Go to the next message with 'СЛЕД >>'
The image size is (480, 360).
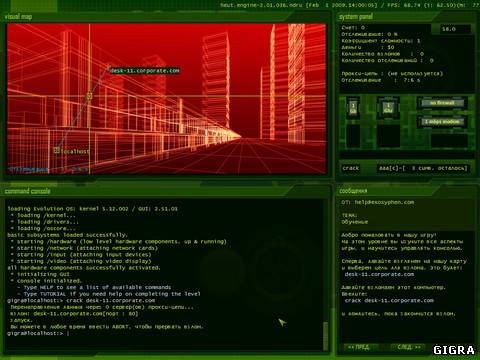coord(408,347)
